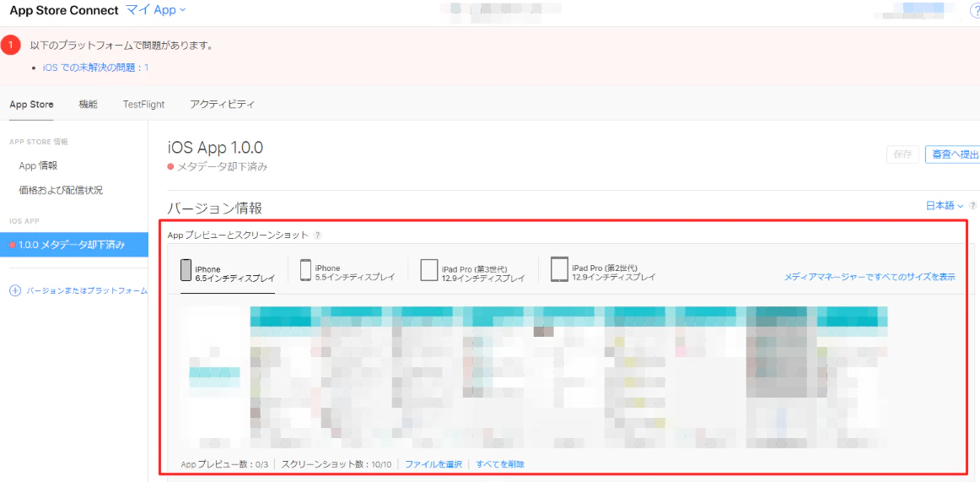Click the App Store Connect title
The width and height of the screenshot is (980, 482).
64,10
